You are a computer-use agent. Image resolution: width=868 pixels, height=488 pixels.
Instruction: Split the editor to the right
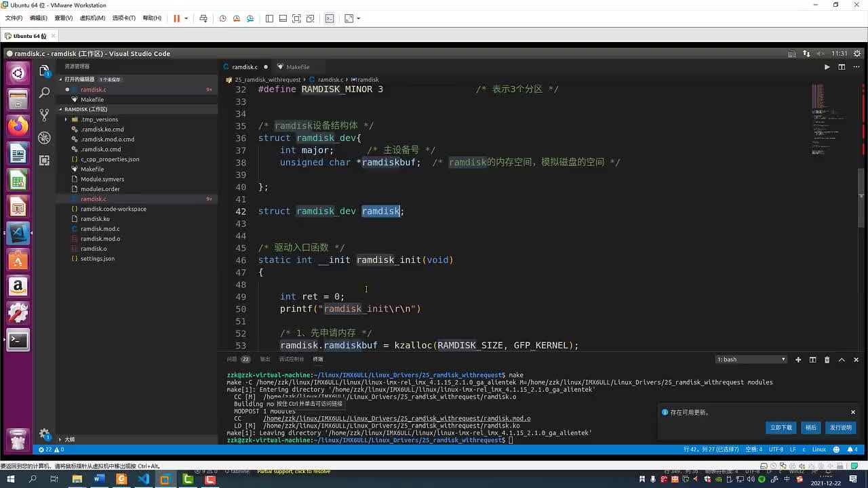[x=842, y=67]
